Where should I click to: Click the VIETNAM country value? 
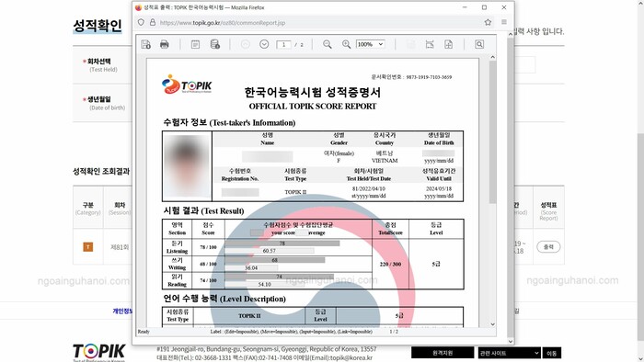pyautogui.click(x=385, y=161)
